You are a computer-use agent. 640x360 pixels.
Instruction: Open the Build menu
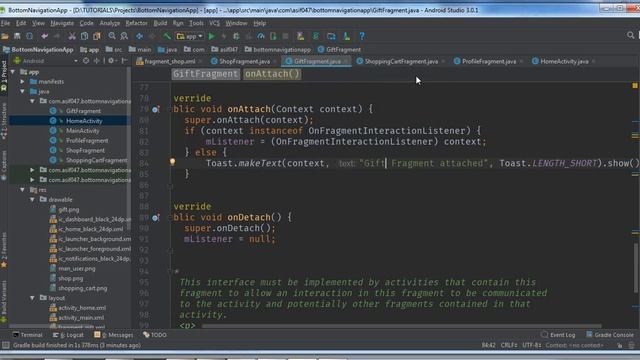(x=160, y=23)
